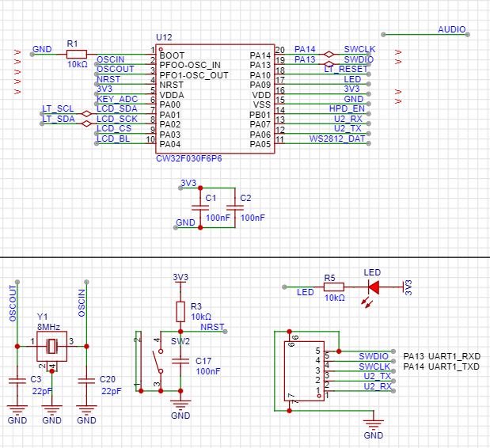
Task: Click the HPD_EN net label
Action: pyautogui.click(x=347, y=108)
